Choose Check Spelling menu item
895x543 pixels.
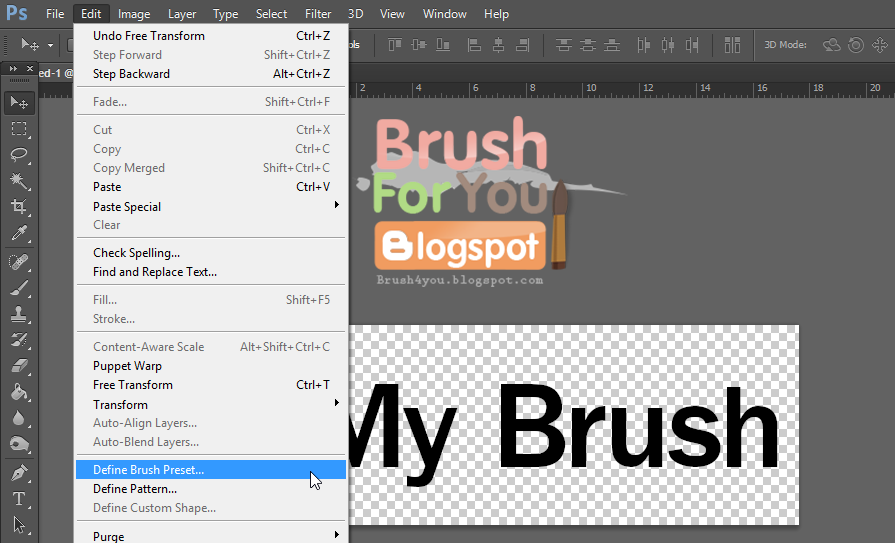click(x=211, y=252)
